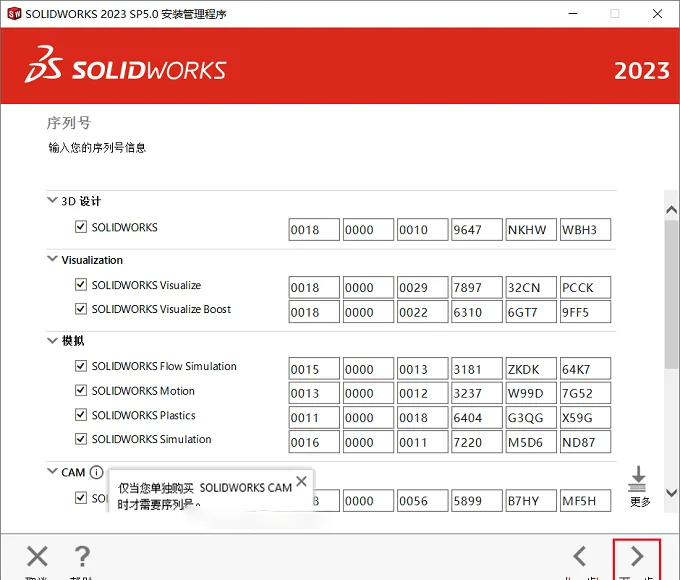Toggle the SOLIDWORKS Flow Simulation checkbox
Image resolution: width=680 pixels, height=580 pixels.
coord(81,366)
